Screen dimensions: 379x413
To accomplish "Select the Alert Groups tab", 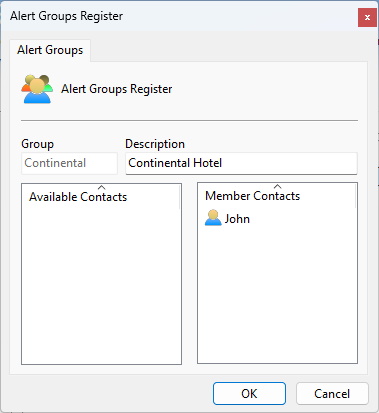I will (x=50, y=50).
